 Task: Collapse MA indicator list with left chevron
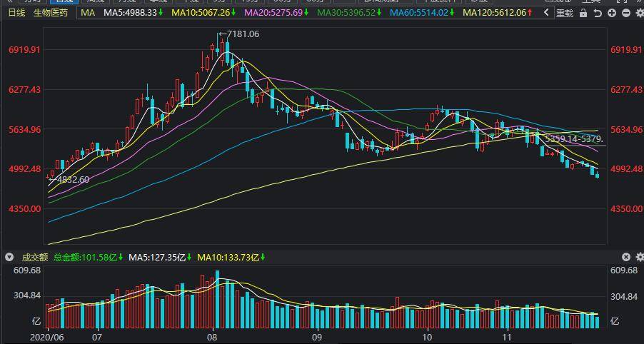point(547,13)
